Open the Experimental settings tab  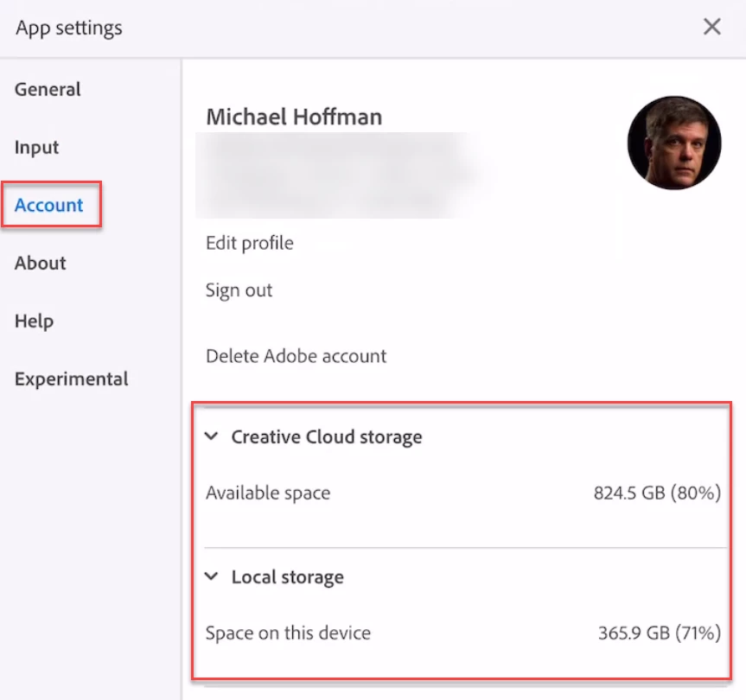(72, 379)
